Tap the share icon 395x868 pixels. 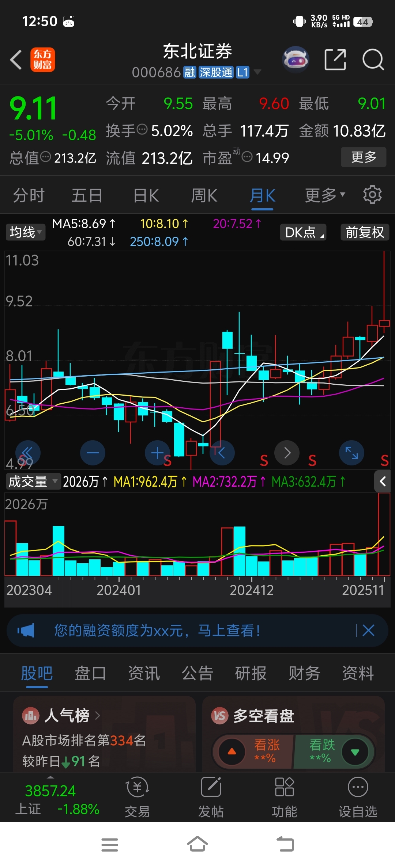[335, 60]
